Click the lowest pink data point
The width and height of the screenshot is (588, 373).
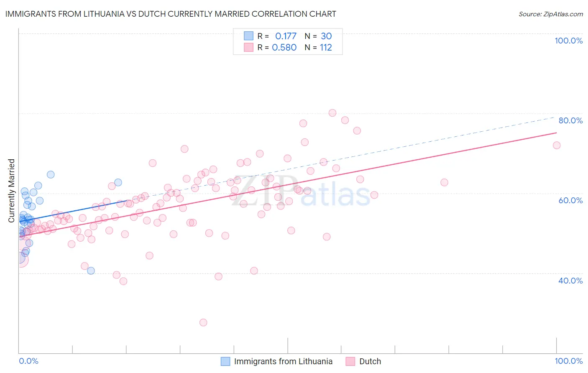pyautogui.click(x=203, y=322)
